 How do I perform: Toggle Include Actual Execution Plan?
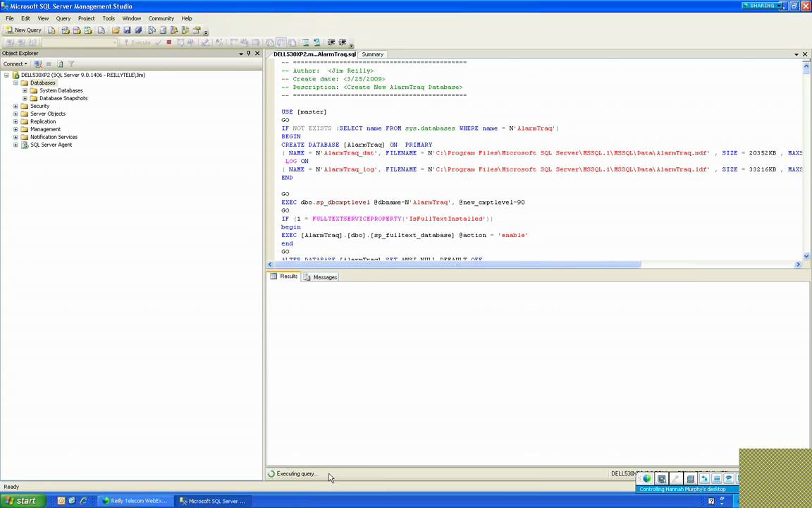tap(233, 42)
